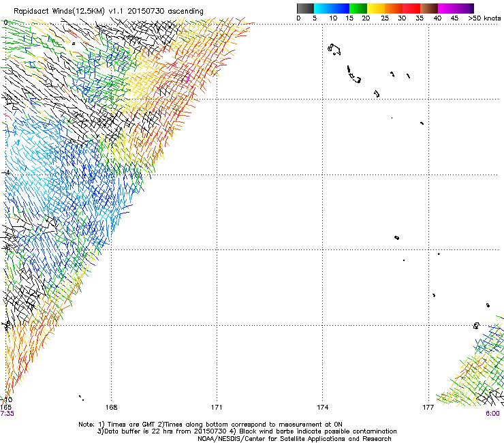The image size is (504, 443).
Task: Click the '>50 knots' legend label
Action: click(484, 18)
